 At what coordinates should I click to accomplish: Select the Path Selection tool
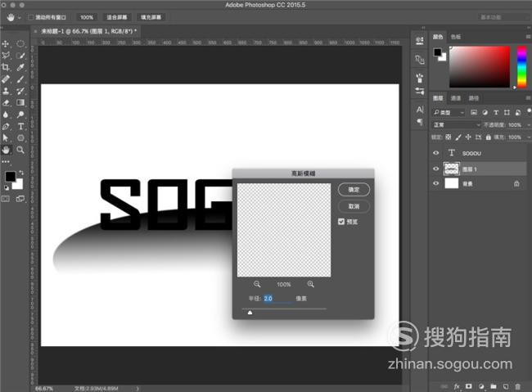(x=6, y=137)
